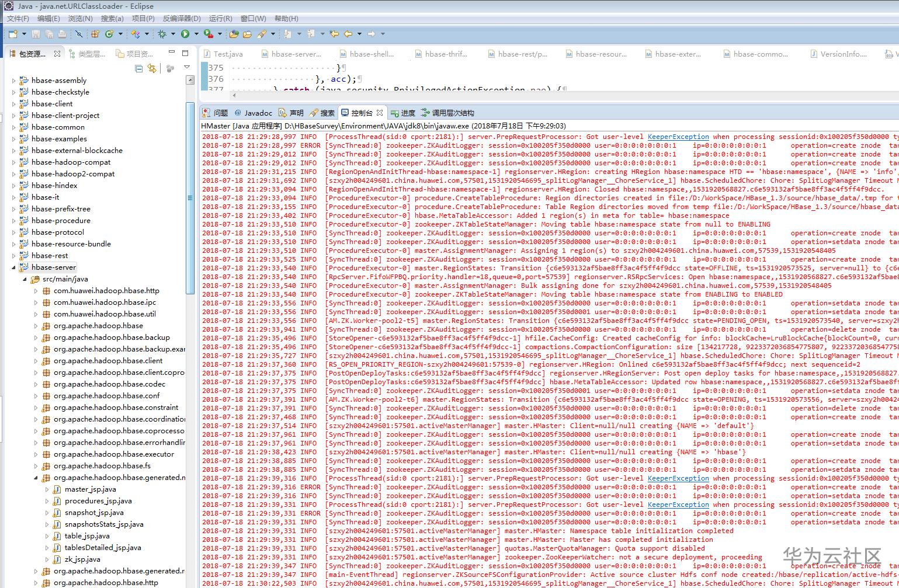The width and height of the screenshot is (899, 588).
Task: Click the Search flashlight toolbar icon
Action: 262,34
